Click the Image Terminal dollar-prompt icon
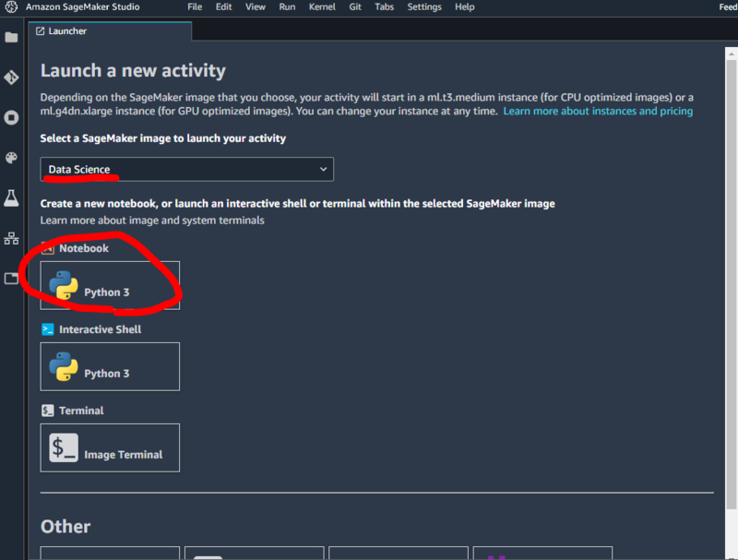This screenshot has height=560, width=738. coord(64,447)
